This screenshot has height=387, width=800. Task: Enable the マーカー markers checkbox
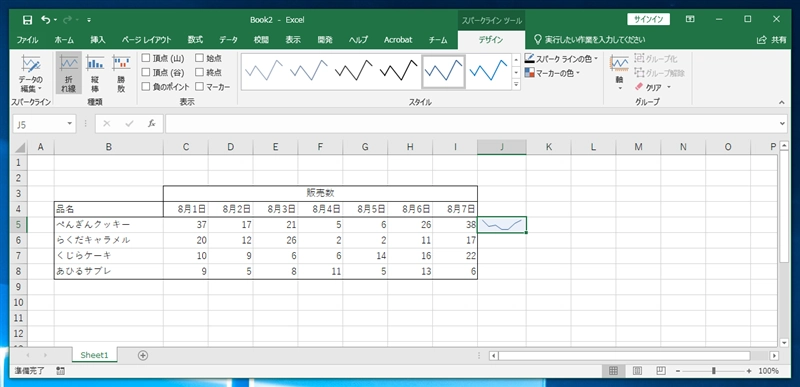(199, 87)
